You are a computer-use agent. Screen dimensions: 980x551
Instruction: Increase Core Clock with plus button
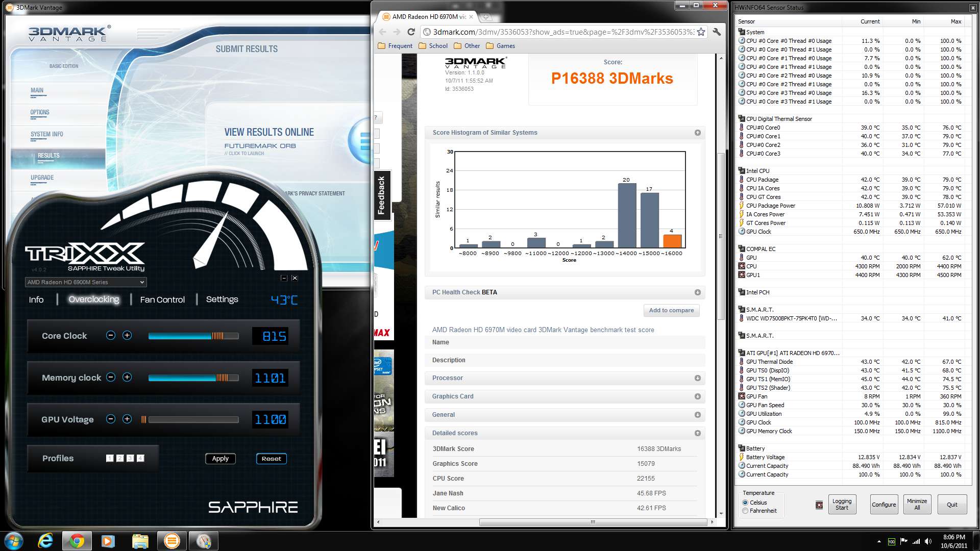127,335
